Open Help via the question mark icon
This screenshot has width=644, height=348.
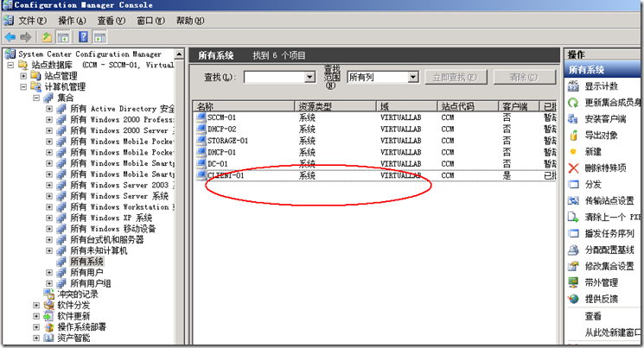coord(83,37)
